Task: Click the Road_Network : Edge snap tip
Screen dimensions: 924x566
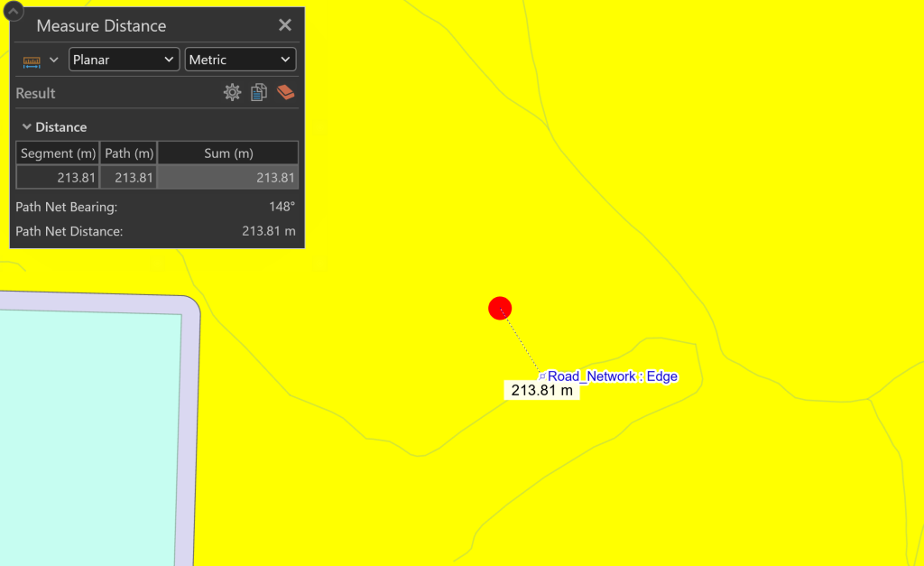Action: [x=613, y=376]
